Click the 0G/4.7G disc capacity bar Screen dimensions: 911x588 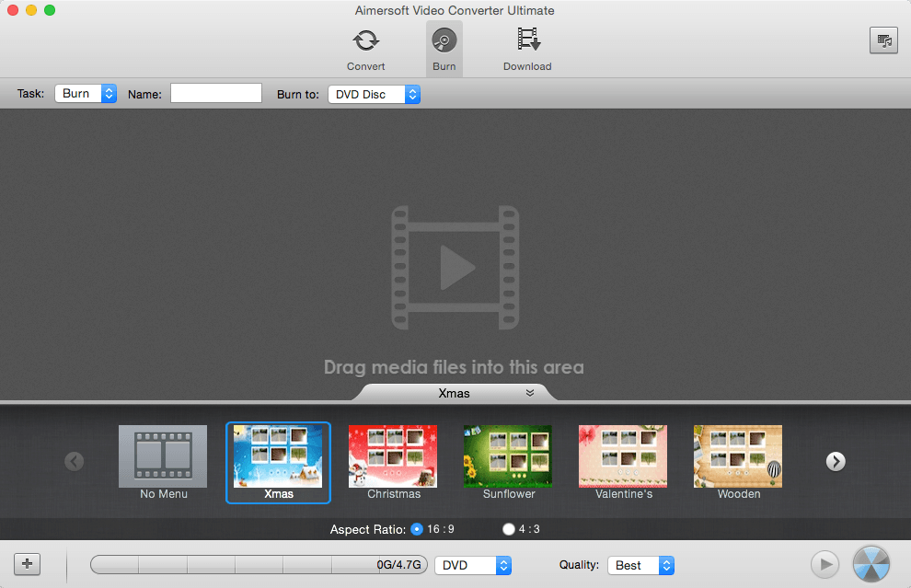259,564
